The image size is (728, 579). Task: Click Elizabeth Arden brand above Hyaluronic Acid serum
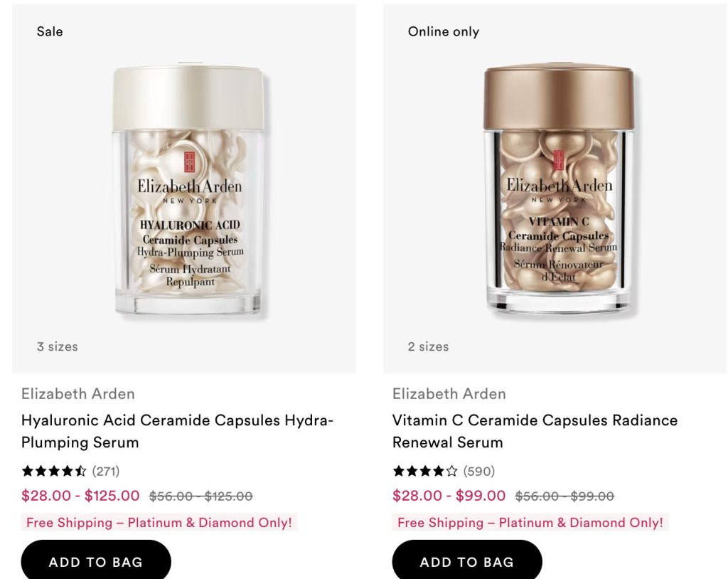pos(78,393)
